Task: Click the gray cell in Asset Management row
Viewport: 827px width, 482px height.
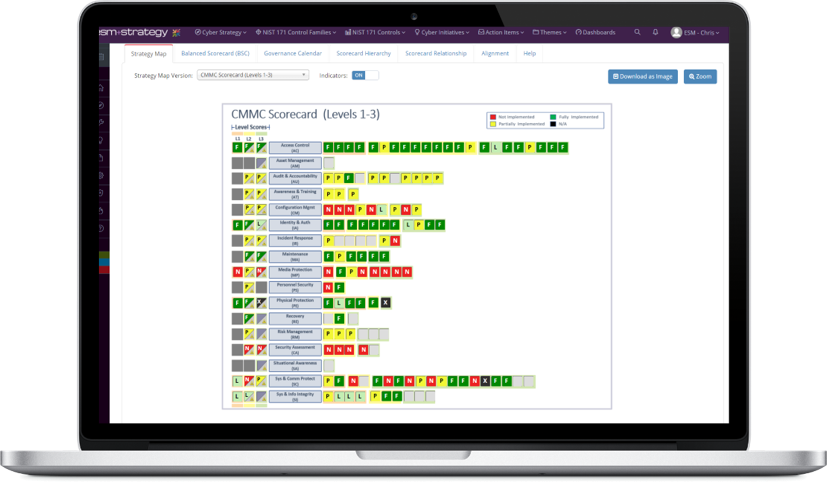Action: 329,163
